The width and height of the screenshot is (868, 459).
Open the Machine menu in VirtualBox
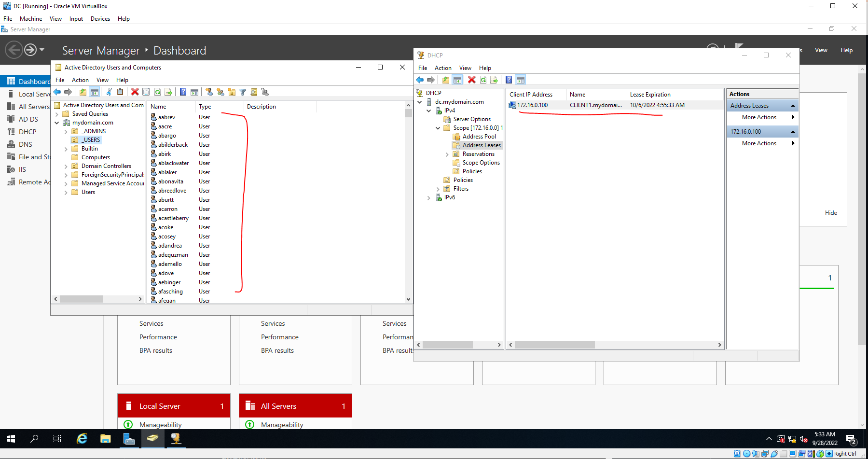(31, 19)
